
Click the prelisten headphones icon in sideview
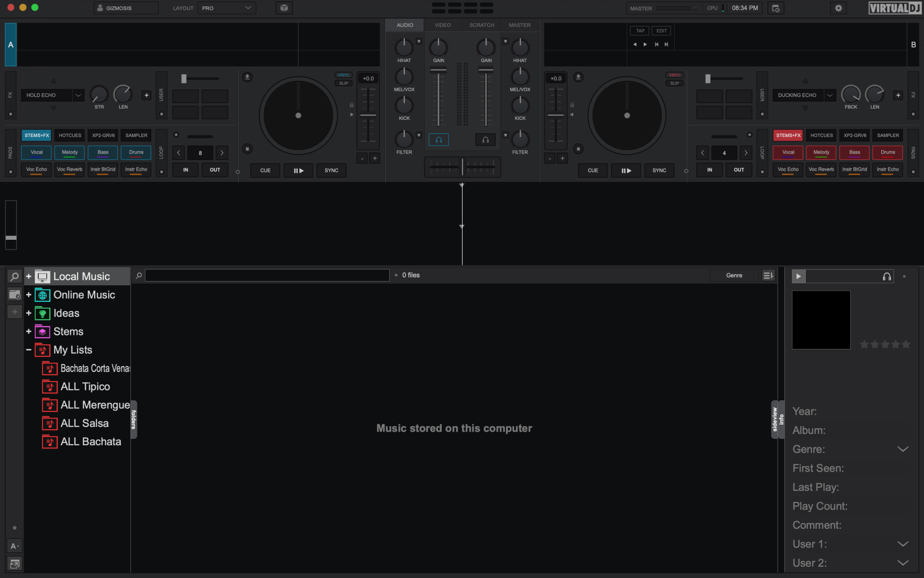pos(887,276)
